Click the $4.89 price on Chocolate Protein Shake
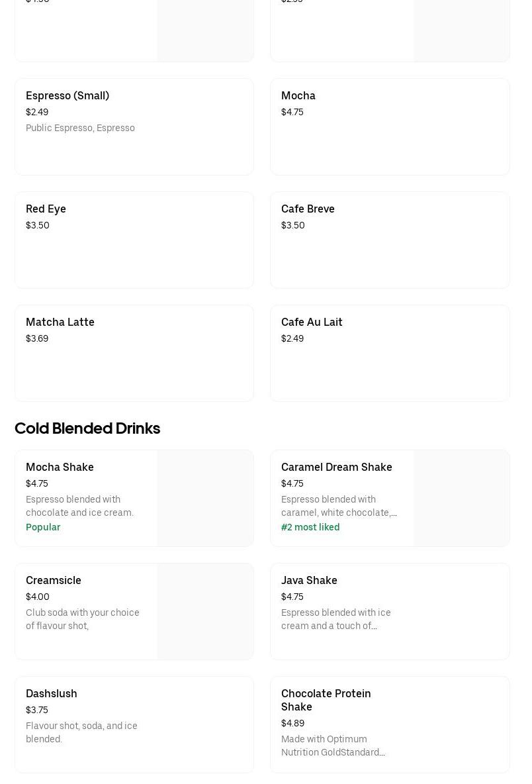The image size is (532, 784). point(292,723)
